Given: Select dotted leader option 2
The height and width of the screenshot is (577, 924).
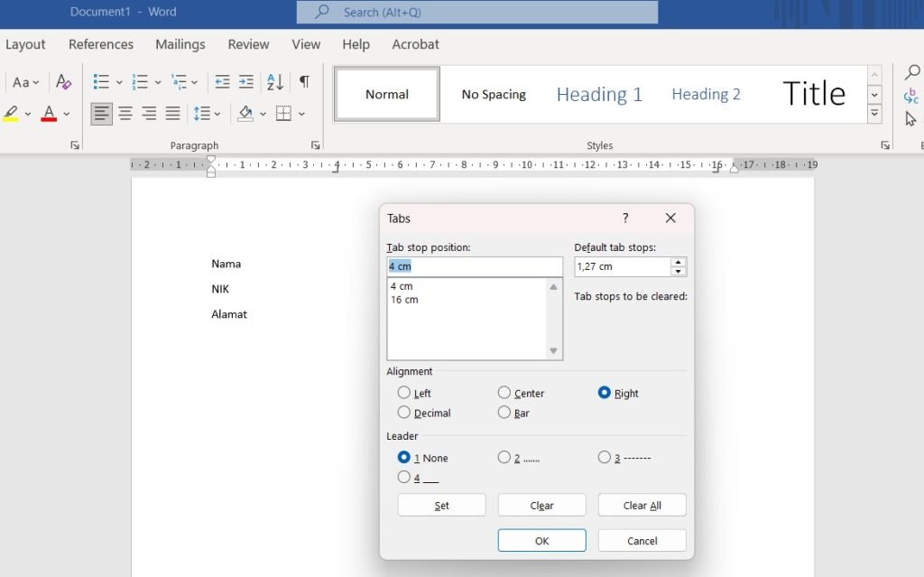Looking at the screenshot, I should click(504, 458).
